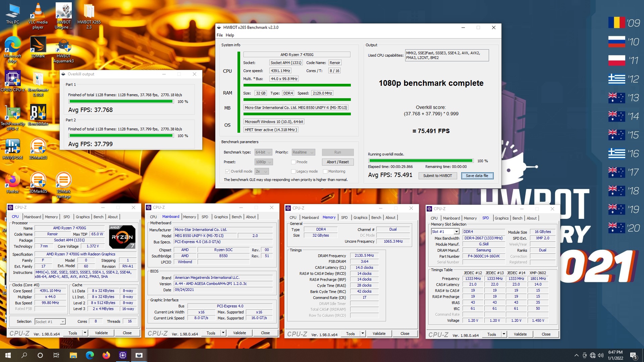Click Save data file button
The image size is (644, 362).
click(477, 176)
